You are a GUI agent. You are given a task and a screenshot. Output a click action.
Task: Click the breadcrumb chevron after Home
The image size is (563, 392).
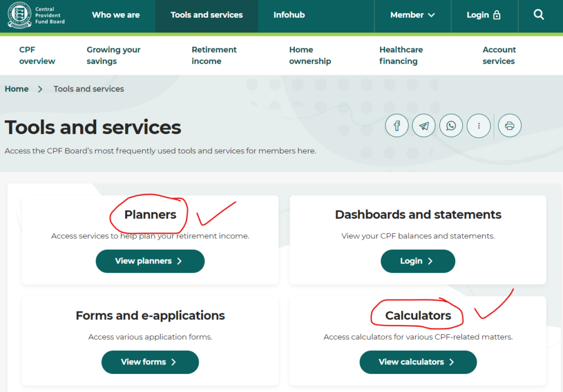(x=40, y=89)
